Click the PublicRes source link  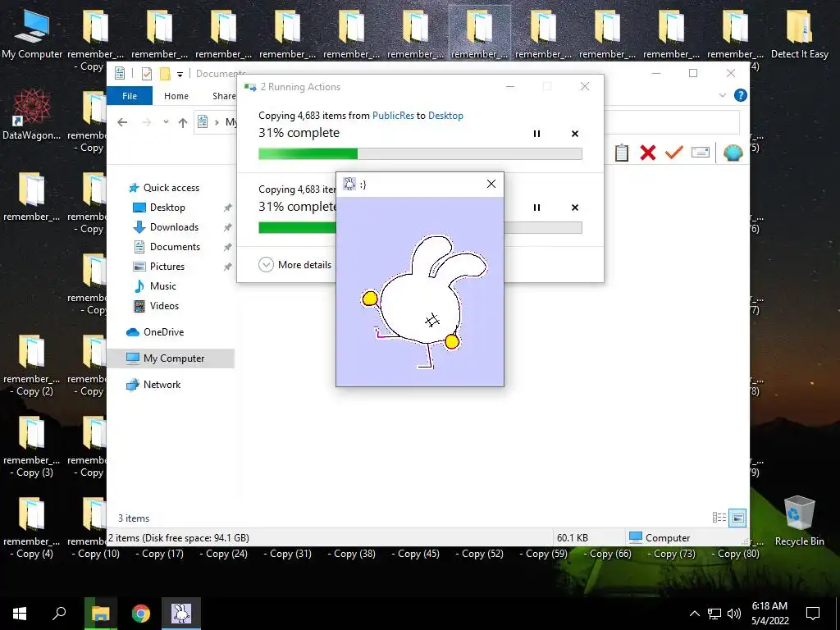click(393, 116)
